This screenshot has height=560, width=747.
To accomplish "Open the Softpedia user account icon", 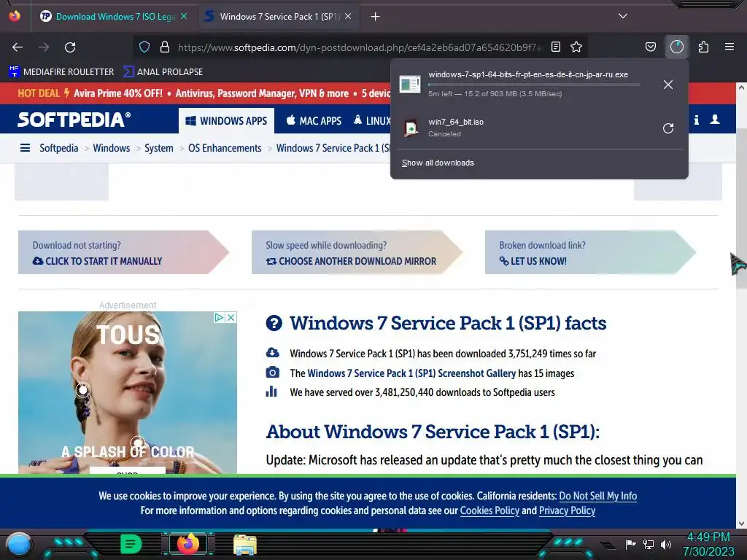I will pos(715,120).
